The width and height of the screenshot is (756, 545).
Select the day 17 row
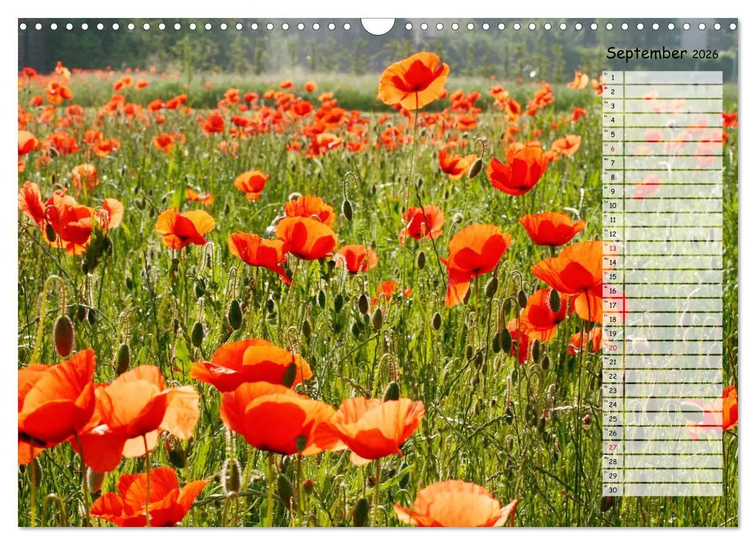coord(662,305)
